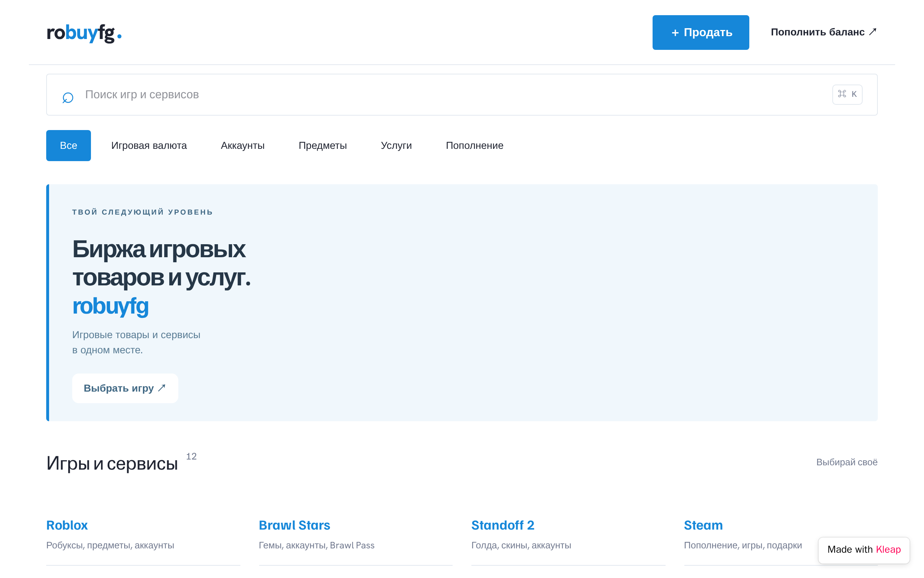Click the Выбрать игру button
The height and width of the screenshot is (578, 924).
(x=125, y=388)
